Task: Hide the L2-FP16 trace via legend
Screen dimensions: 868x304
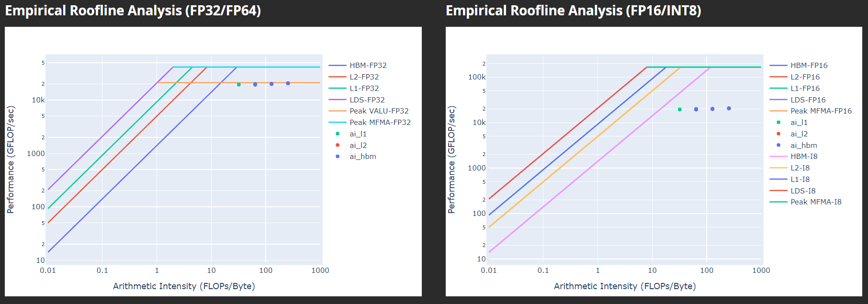Action: [805, 77]
